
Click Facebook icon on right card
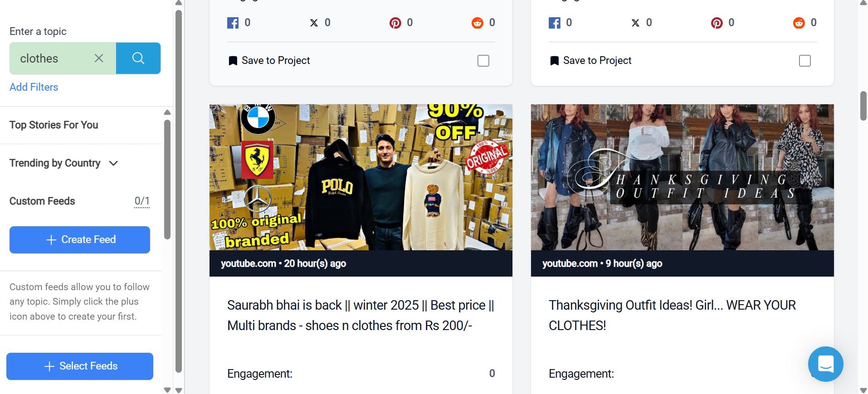tap(554, 23)
